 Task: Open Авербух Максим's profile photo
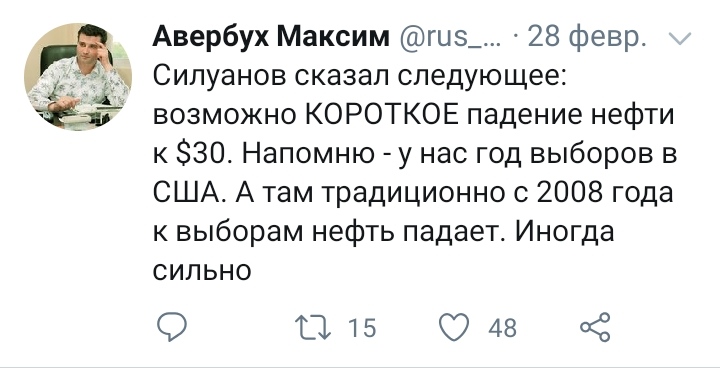point(78,77)
